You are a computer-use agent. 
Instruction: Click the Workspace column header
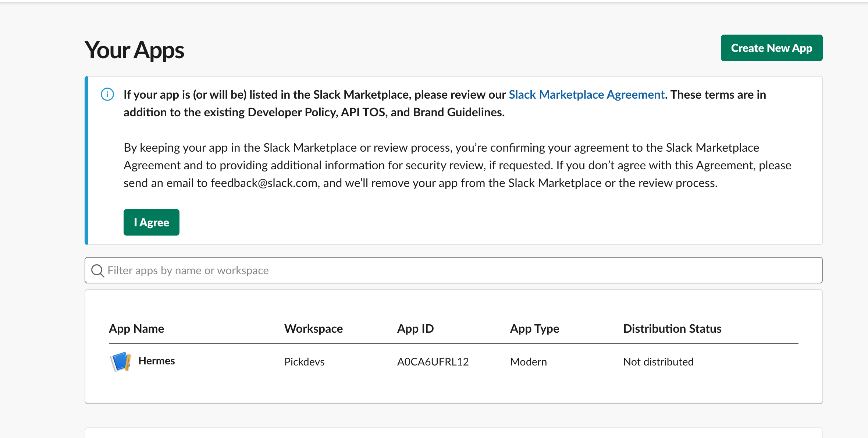click(x=313, y=328)
